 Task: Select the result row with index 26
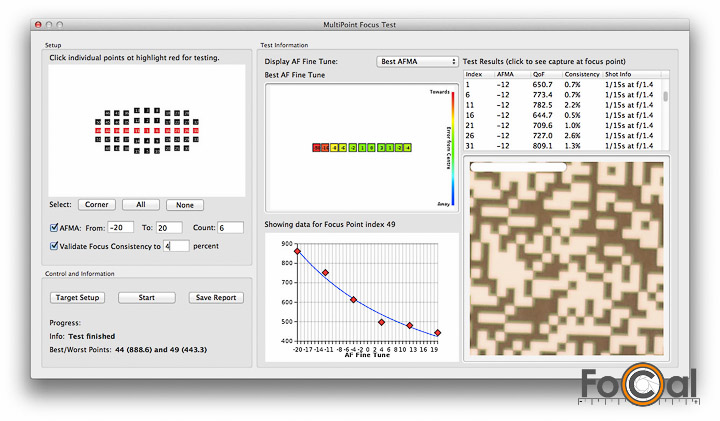coord(563,135)
